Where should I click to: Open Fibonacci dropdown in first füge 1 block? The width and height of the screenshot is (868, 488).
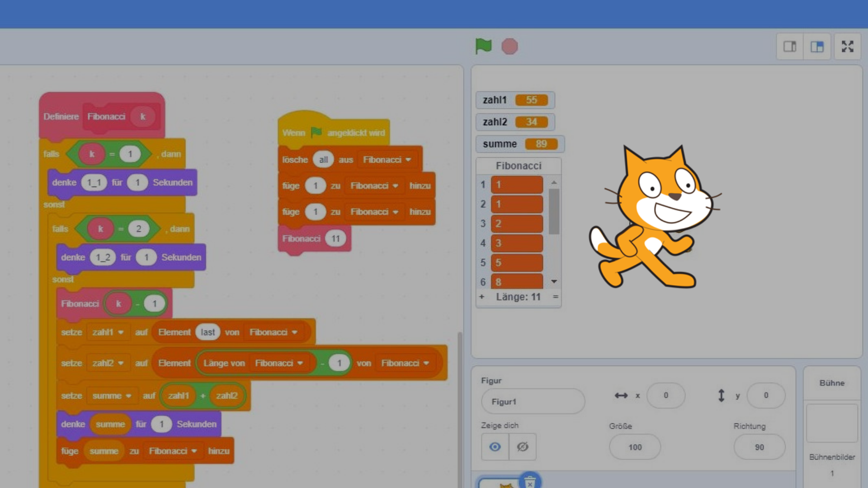tap(374, 186)
